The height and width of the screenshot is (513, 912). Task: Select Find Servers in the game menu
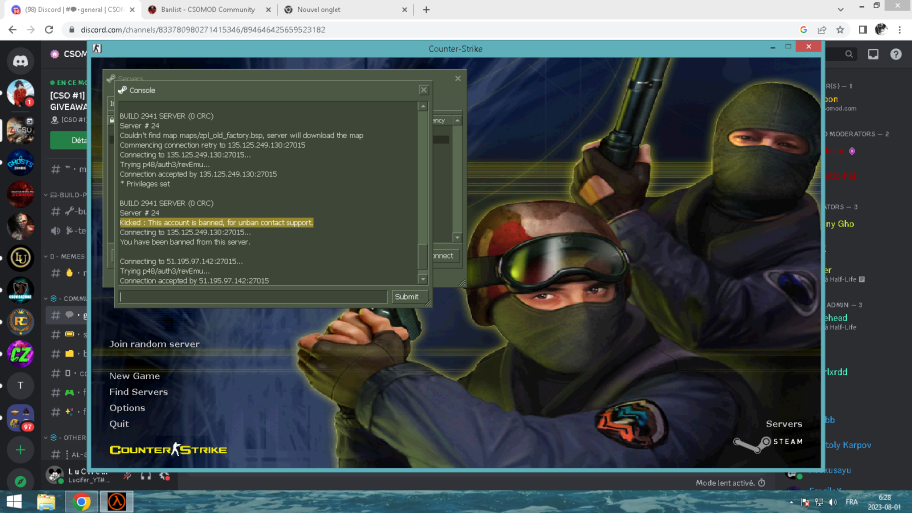138,392
